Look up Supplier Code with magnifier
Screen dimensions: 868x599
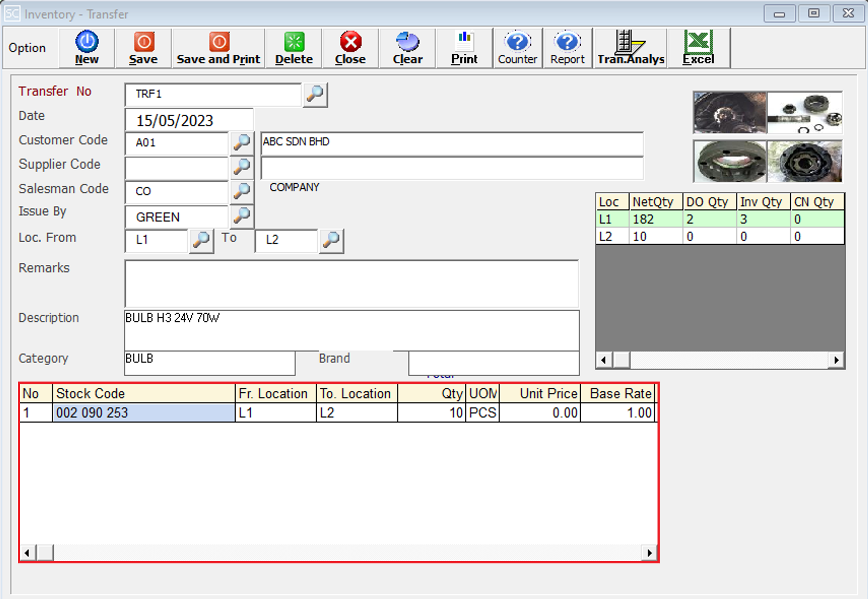tap(242, 167)
